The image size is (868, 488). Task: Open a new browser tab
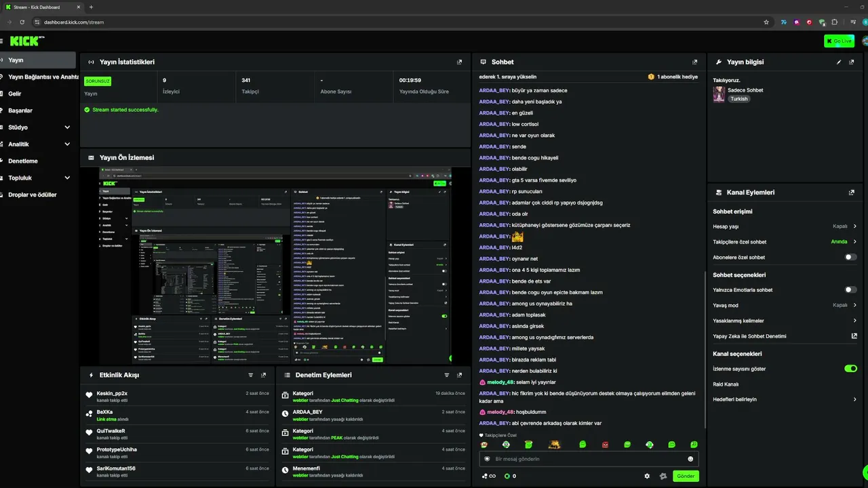pyautogui.click(x=91, y=7)
